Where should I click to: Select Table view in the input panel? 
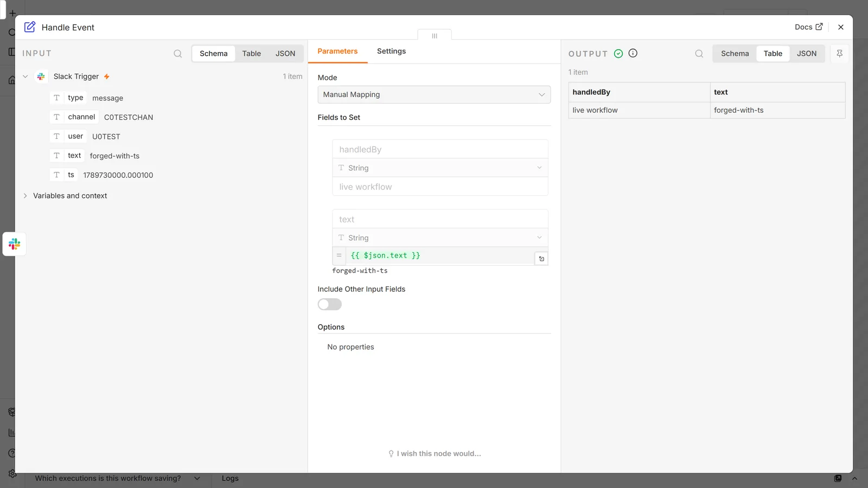coord(251,53)
